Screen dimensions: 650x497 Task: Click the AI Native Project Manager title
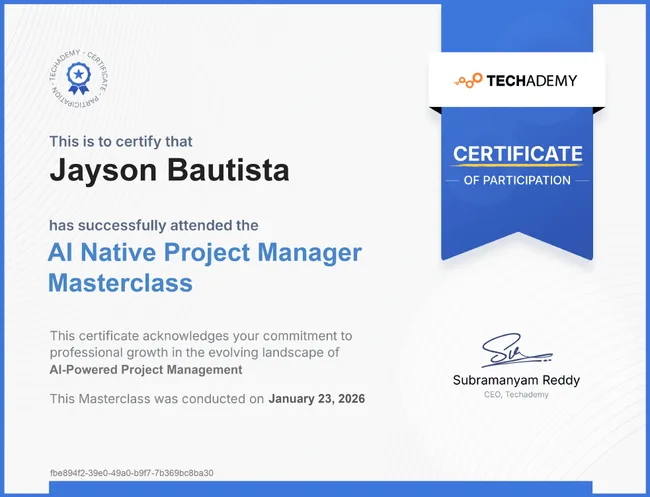(x=205, y=252)
